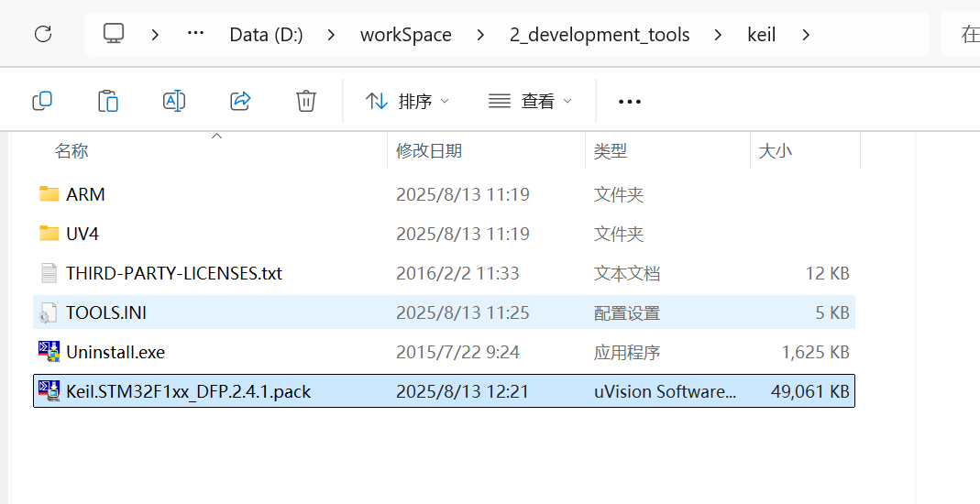The image size is (980, 504).
Task: Click the THIRD-PARTY-LICENSES text file icon
Action: [49, 273]
